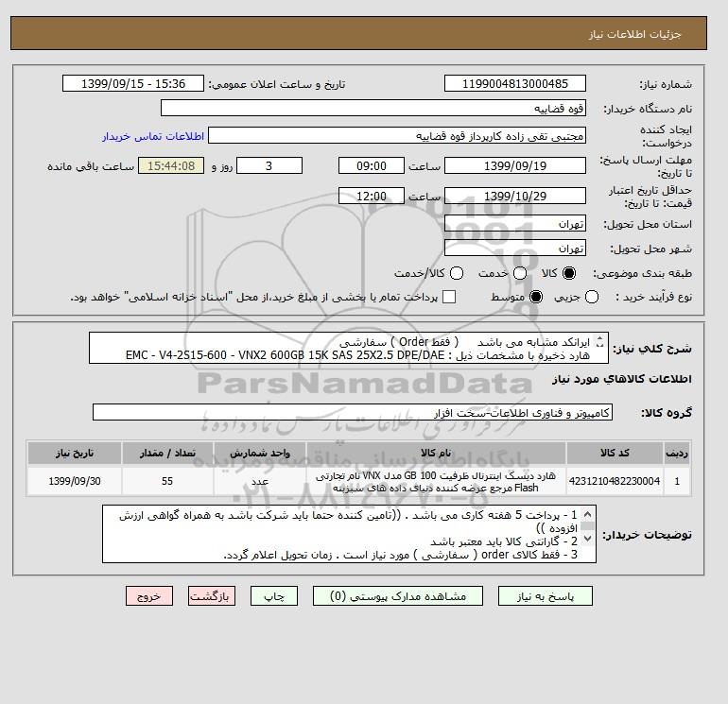
Task: Click the تاریخ نیاز column header
Action: [75, 453]
